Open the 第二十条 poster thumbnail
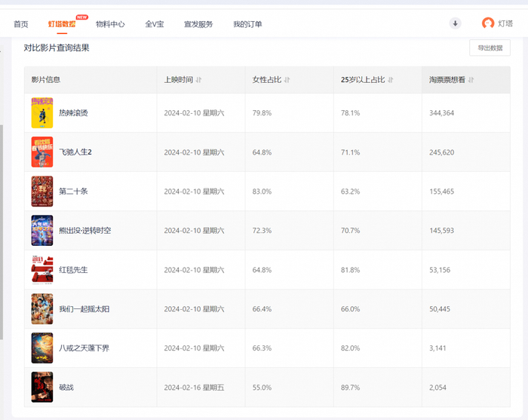The height and width of the screenshot is (420, 528). 42,192
